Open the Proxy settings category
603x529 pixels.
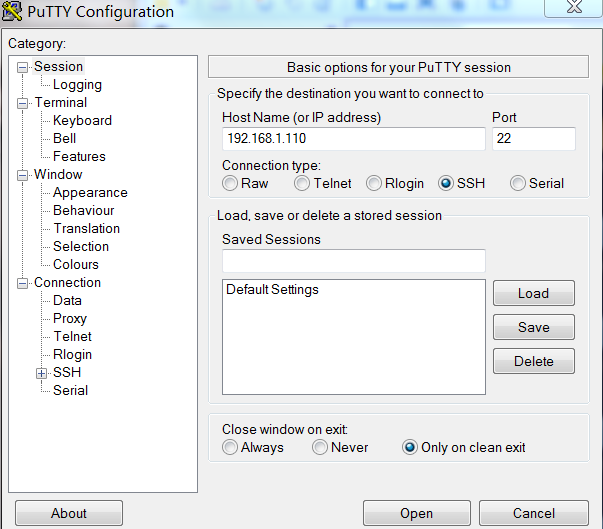[70, 319]
